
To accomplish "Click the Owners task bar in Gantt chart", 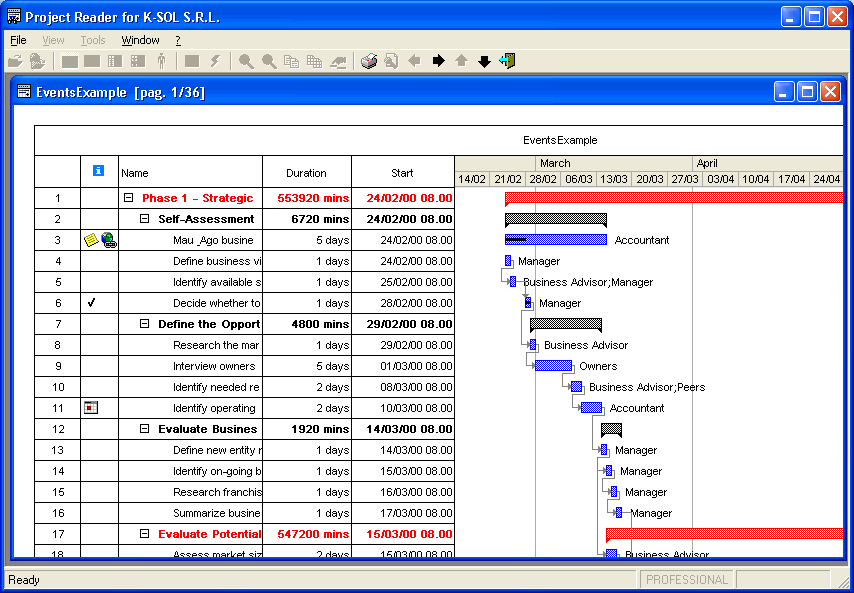I will pyautogui.click(x=553, y=365).
